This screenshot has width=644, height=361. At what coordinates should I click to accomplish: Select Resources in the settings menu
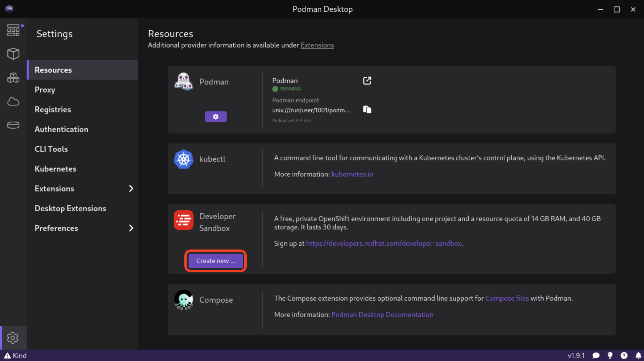coord(82,70)
